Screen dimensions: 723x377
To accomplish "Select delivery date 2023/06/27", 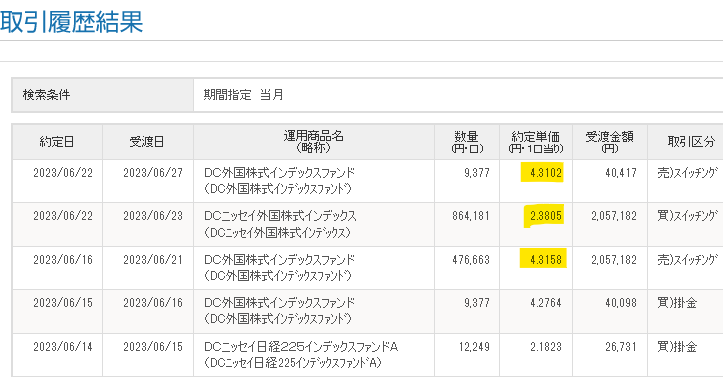I will pos(153,173).
